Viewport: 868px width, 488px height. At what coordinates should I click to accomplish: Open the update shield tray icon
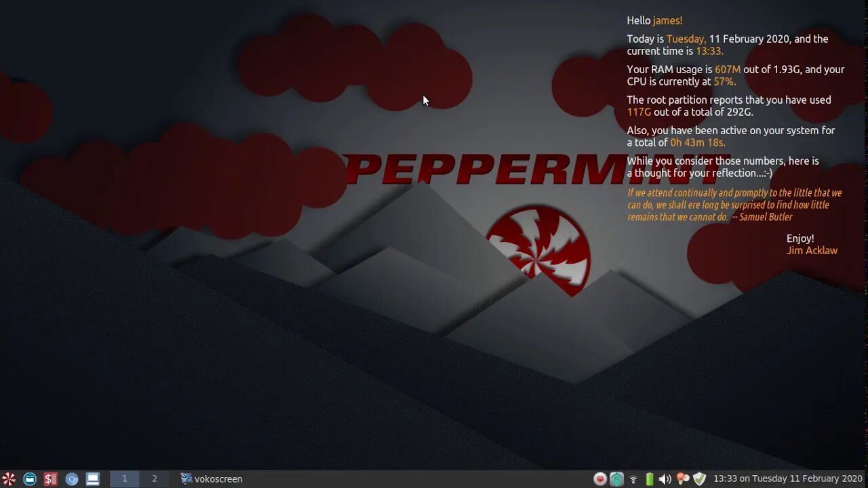point(700,479)
